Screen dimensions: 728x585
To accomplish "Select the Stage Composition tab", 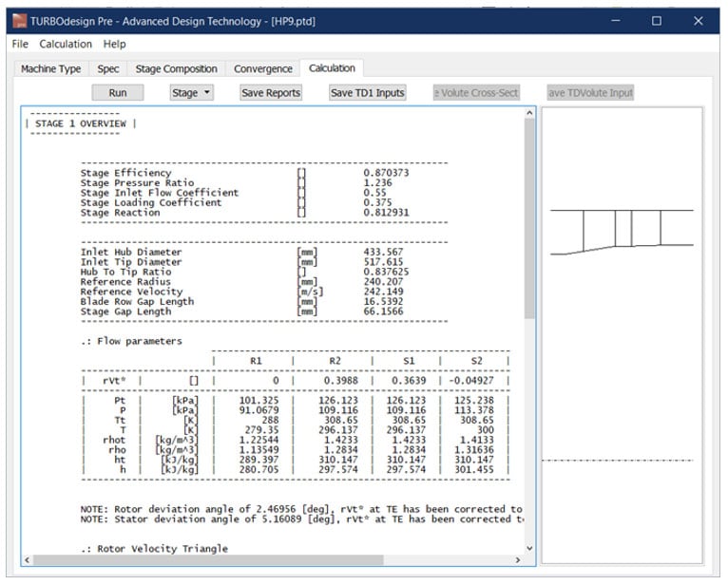I will coord(176,69).
